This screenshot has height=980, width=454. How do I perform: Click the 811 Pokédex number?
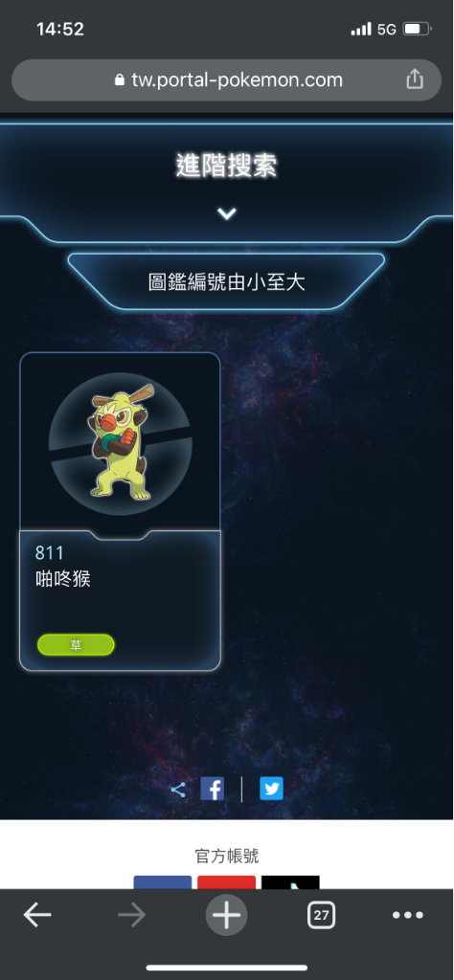(50, 552)
